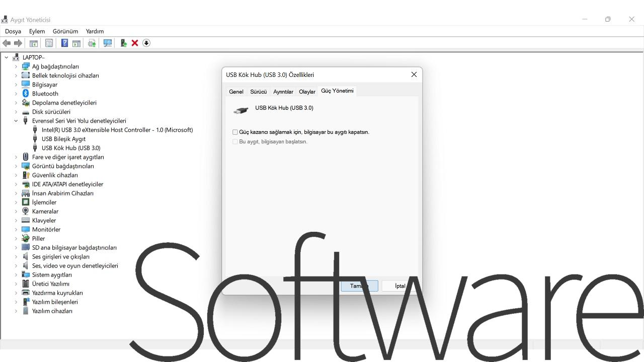Select Bilgisayar in device tree

pos(45,84)
